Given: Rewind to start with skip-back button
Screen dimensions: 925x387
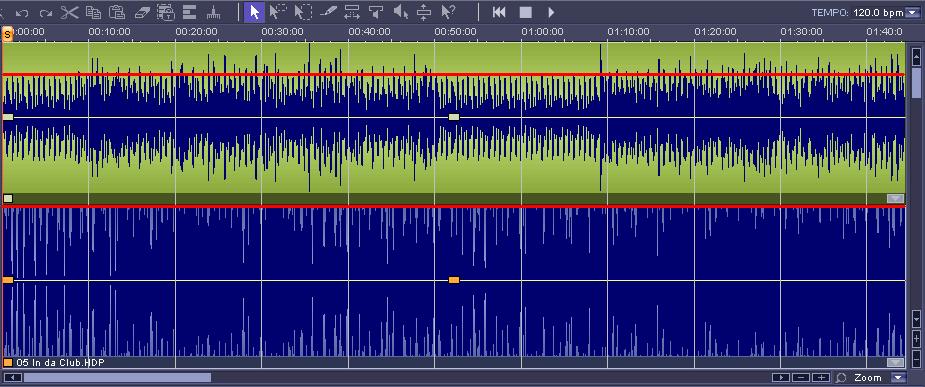Looking at the screenshot, I should coord(499,12).
